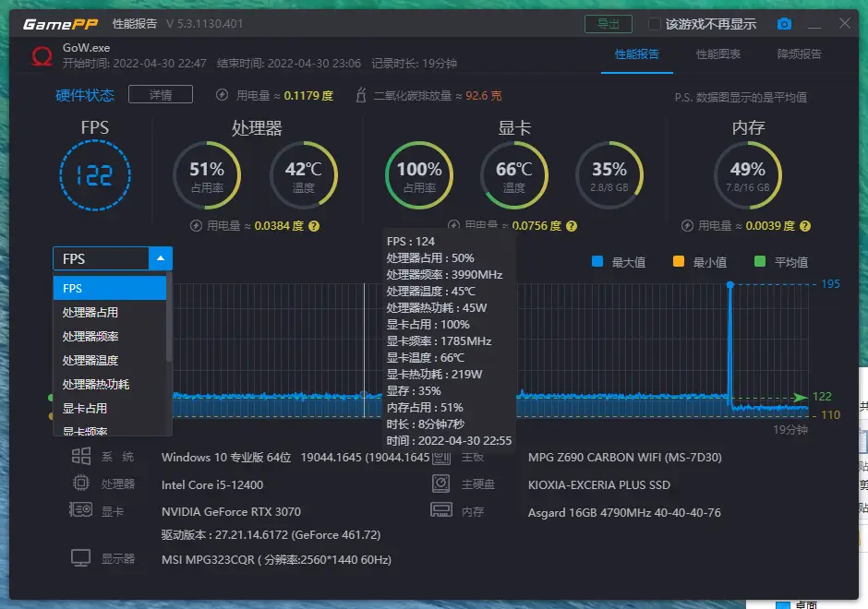This screenshot has width=868, height=609.
Task: Click the 显示器 monitor icon
Action: 81,557
